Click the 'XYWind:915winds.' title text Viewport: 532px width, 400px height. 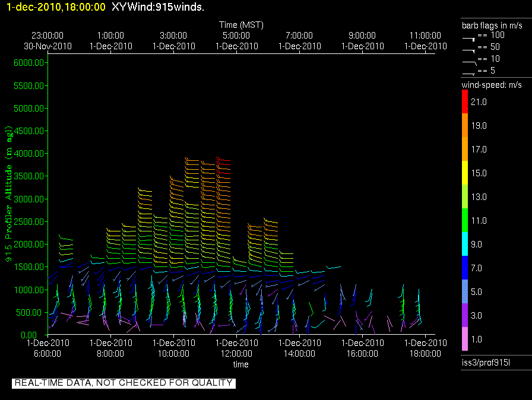[x=158, y=7]
